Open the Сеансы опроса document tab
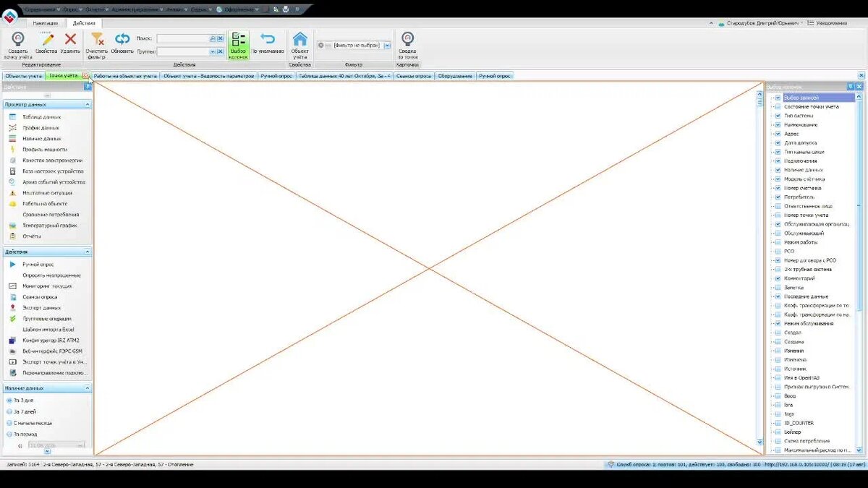 (x=414, y=76)
